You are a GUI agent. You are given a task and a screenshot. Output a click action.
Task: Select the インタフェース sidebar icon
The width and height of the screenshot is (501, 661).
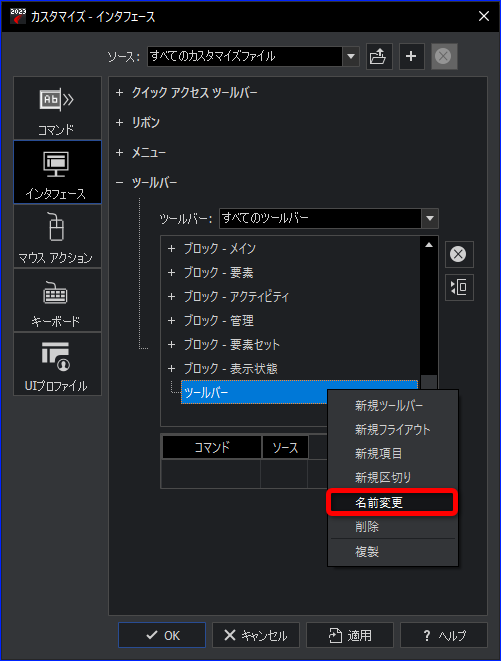(57, 172)
